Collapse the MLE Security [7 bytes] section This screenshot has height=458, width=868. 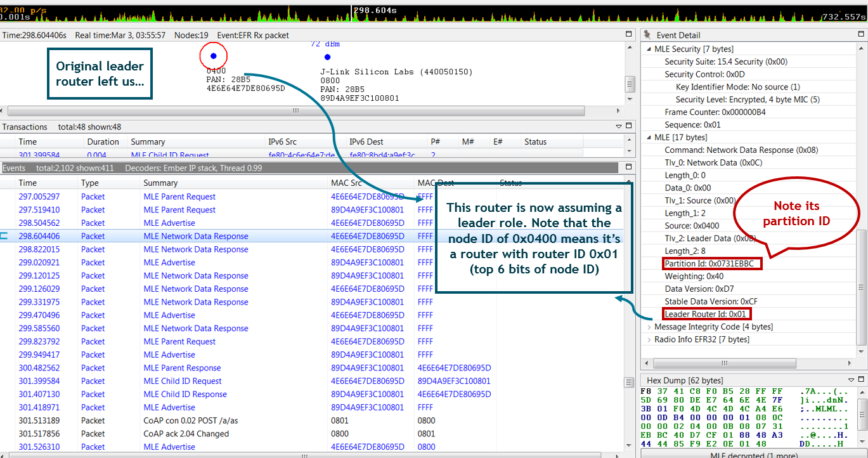[649, 49]
